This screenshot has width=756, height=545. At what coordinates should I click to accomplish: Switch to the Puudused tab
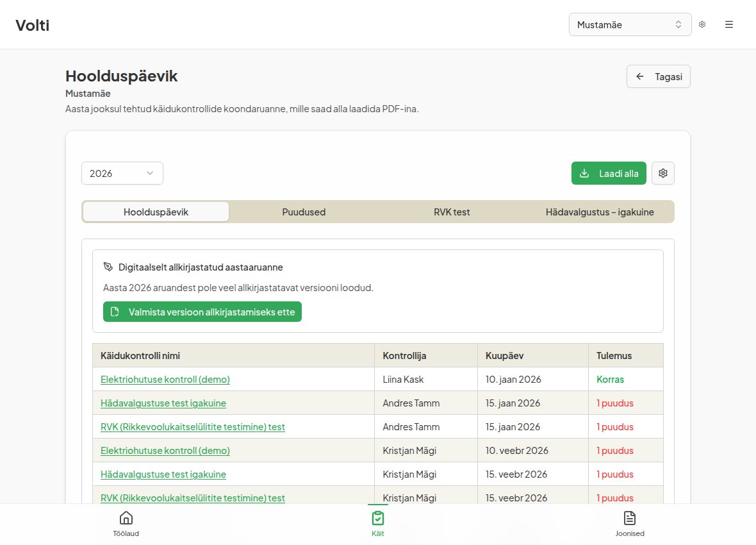[304, 212]
